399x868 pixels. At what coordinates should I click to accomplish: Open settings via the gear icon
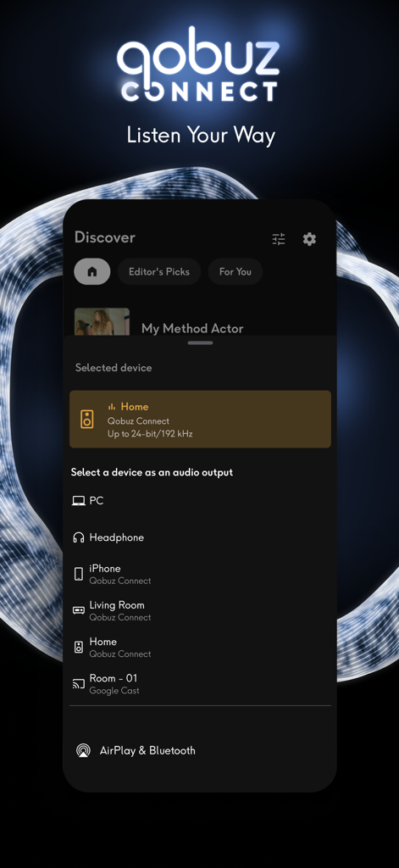309,239
